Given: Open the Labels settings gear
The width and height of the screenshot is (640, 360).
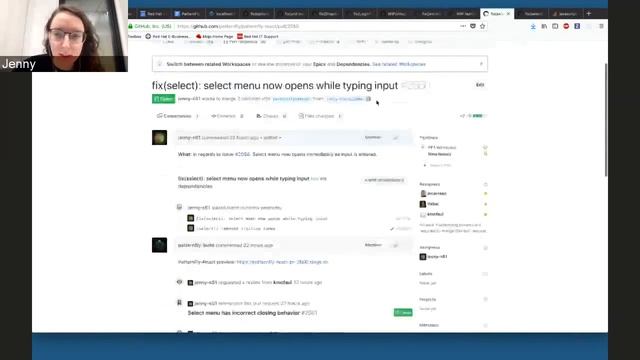Looking at the screenshot, I should (x=485, y=274).
